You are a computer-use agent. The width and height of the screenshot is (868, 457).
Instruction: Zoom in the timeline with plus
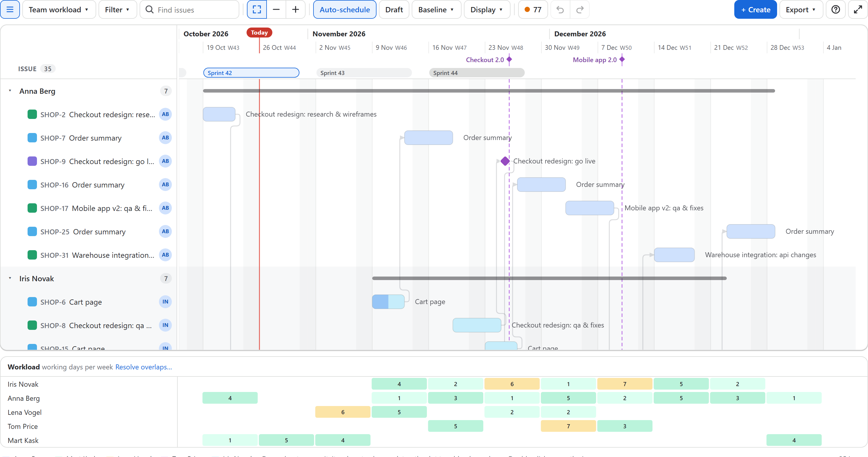coord(296,10)
